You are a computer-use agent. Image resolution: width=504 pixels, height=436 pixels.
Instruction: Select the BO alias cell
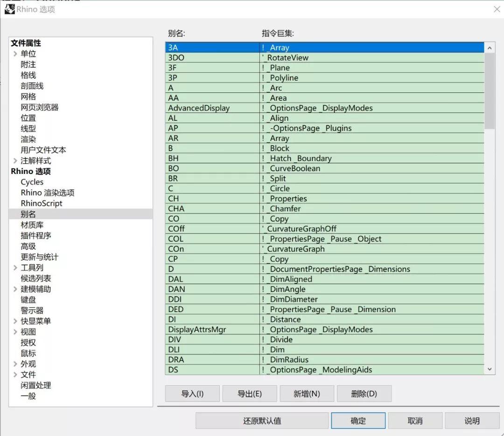point(212,168)
